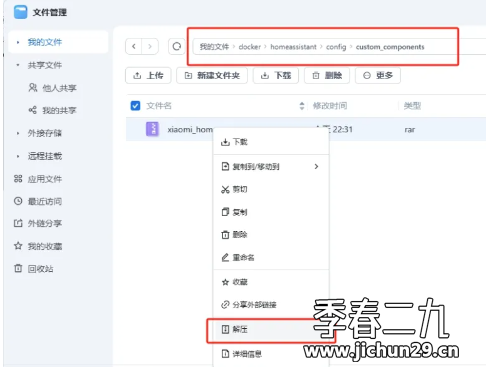Expand the 外接存储 sidebar arrow

(18, 133)
